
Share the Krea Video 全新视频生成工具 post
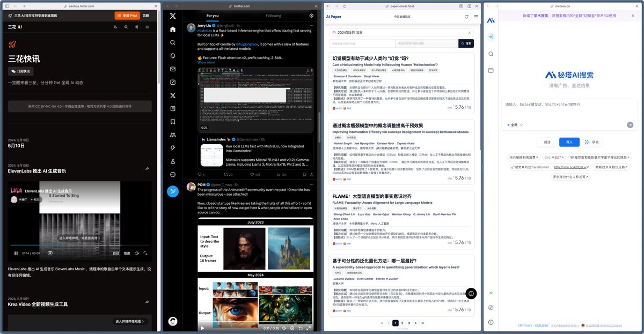pyautogui.click(x=147, y=301)
